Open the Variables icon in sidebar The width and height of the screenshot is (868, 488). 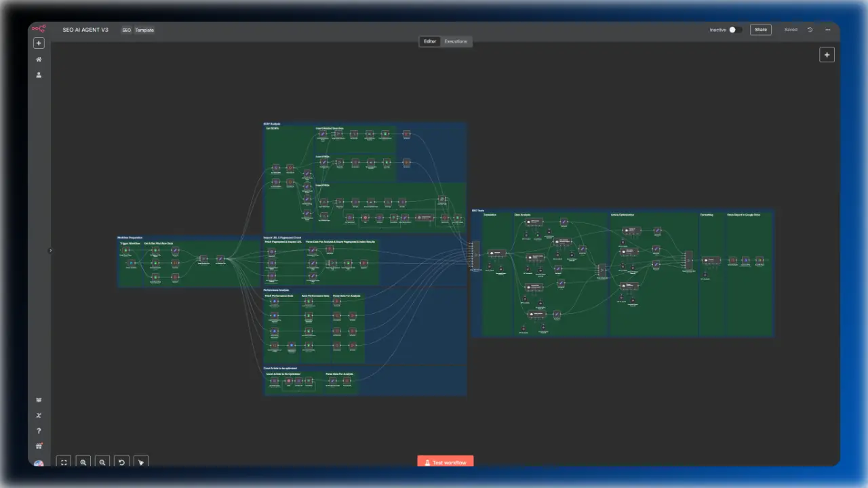(x=39, y=415)
